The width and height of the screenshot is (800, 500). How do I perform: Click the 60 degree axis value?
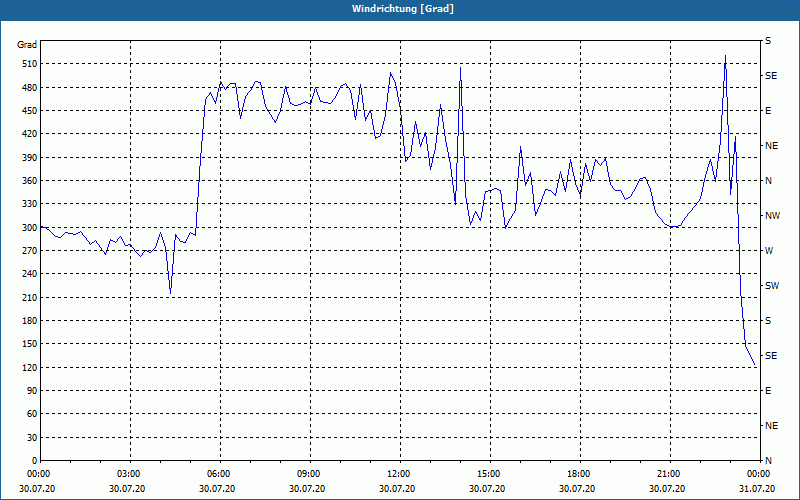(32, 414)
